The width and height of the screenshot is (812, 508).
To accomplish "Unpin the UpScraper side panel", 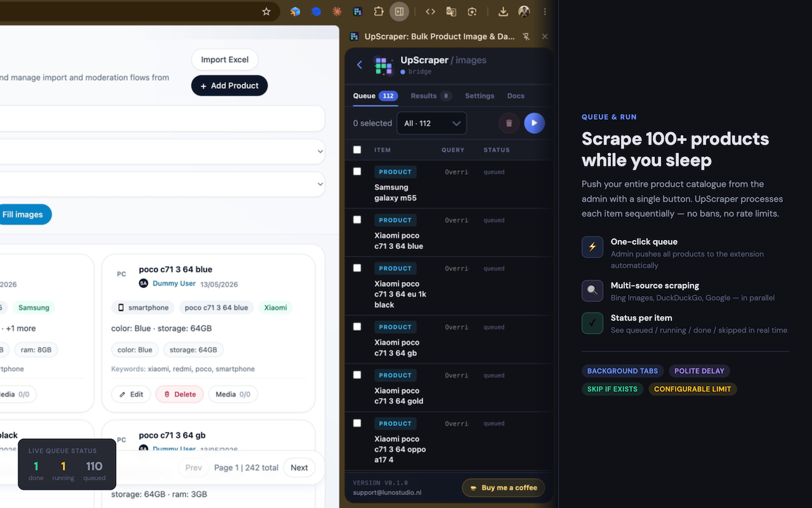I will click(x=527, y=37).
